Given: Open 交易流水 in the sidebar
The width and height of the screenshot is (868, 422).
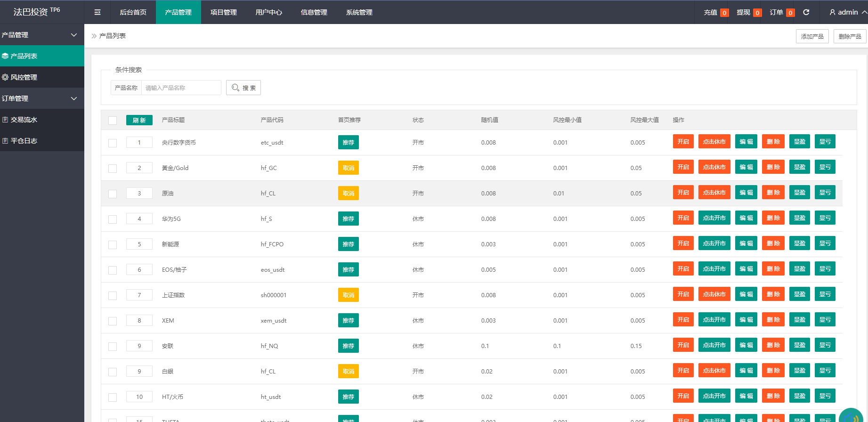Looking at the screenshot, I should point(42,120).
